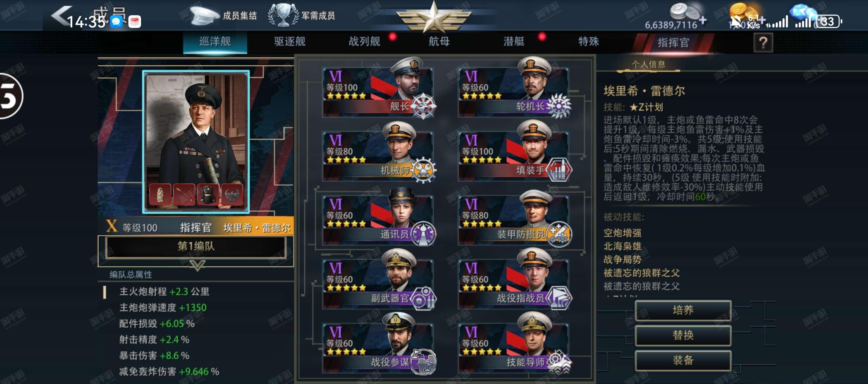Select the 轮机长 gear skill icon
Image resolution: width=868 pixels, height=384 pixels.
coord(559,106)
